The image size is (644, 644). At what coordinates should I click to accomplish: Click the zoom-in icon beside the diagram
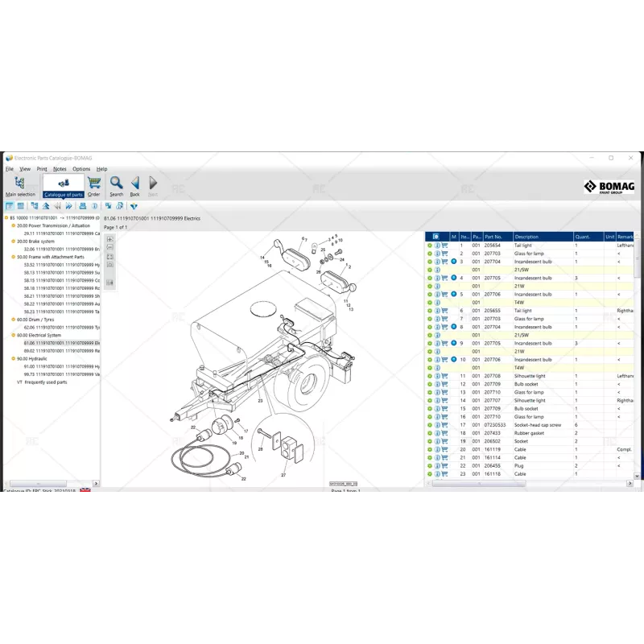109,239
